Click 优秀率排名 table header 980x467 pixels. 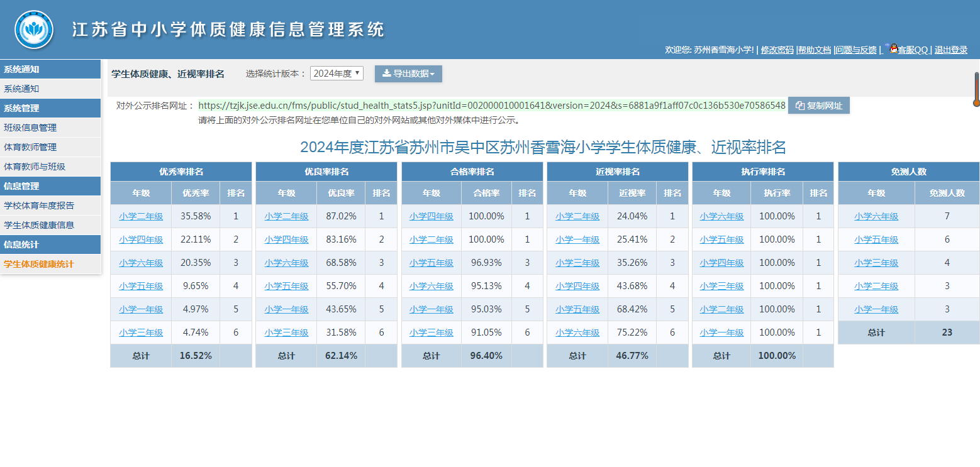coord(181,172)
